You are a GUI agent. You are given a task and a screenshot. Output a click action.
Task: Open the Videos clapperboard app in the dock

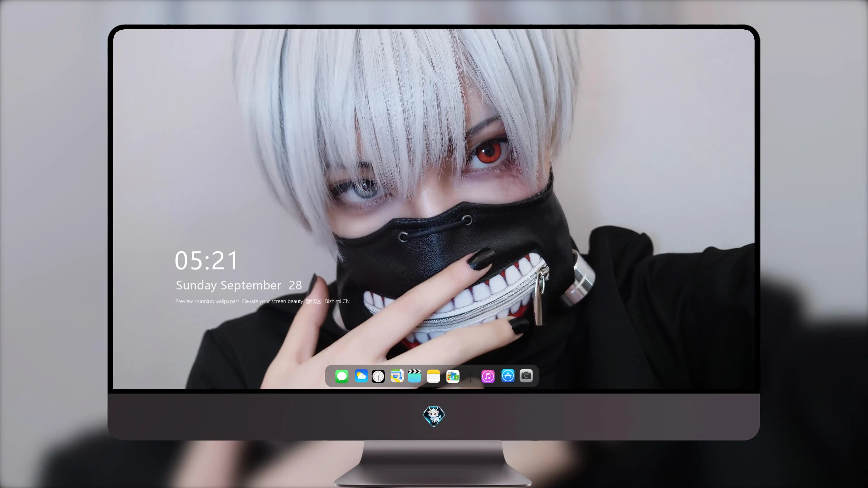point(415,376)
